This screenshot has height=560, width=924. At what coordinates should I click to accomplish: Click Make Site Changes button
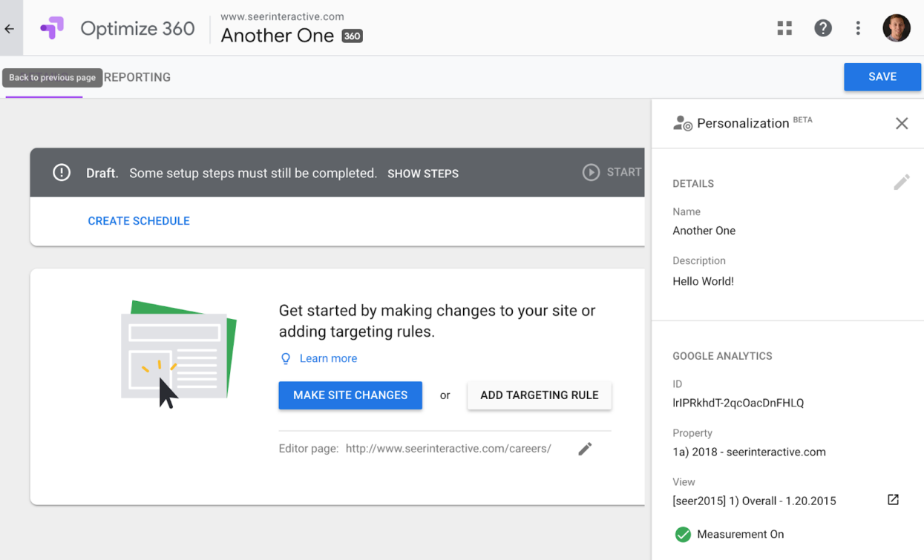click(x=350, y=395)
